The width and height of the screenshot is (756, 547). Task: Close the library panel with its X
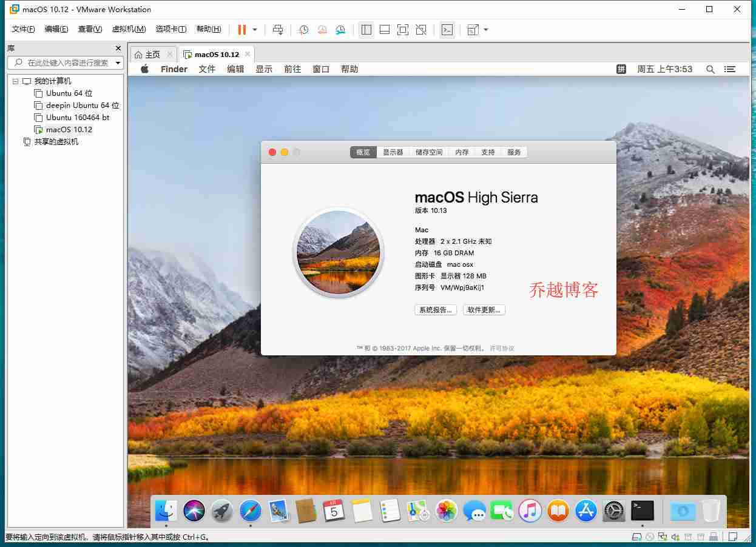(118, 49)
